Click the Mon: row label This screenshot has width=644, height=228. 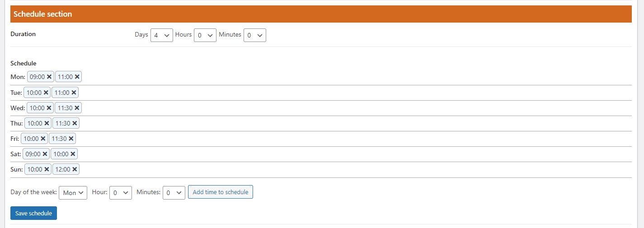(x=18, y=77)
